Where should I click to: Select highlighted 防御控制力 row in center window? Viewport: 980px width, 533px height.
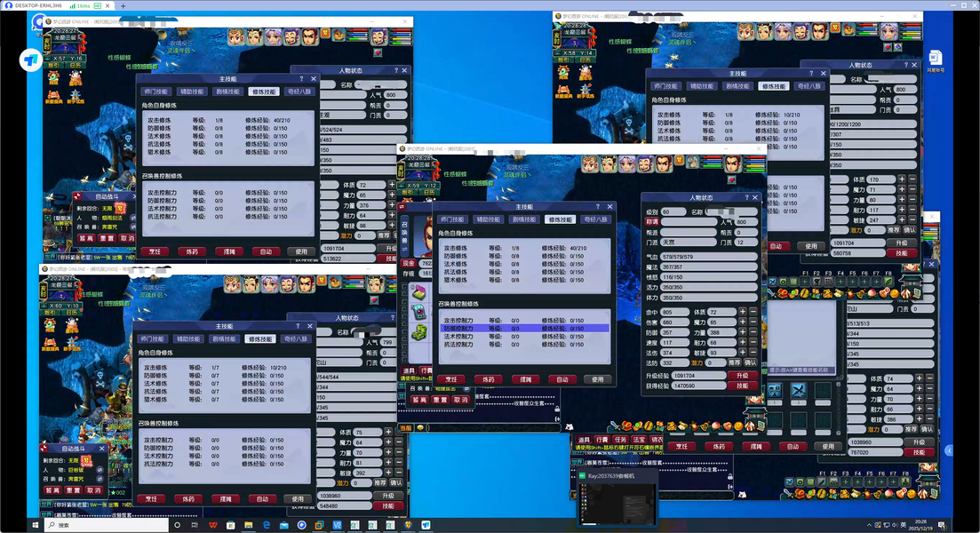(x=523, y=328)
